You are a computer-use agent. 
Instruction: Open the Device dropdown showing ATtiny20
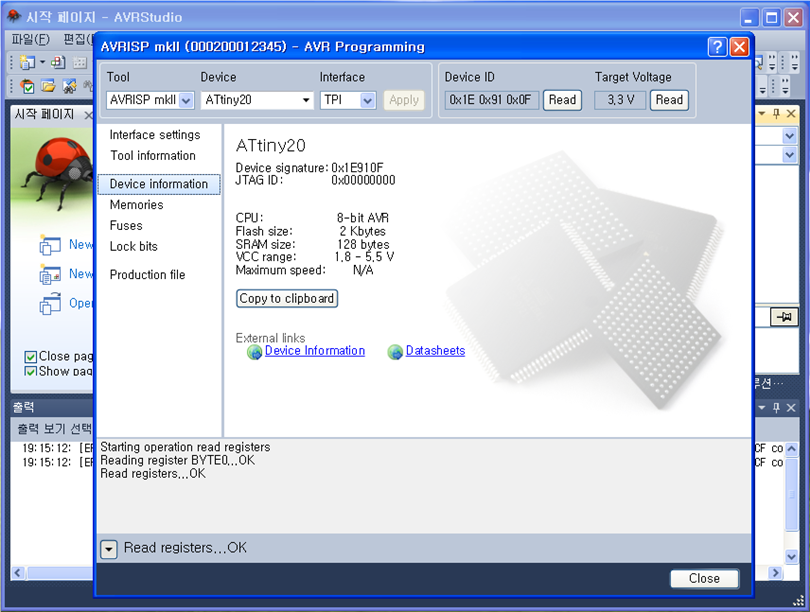click(x=306, y=100)
